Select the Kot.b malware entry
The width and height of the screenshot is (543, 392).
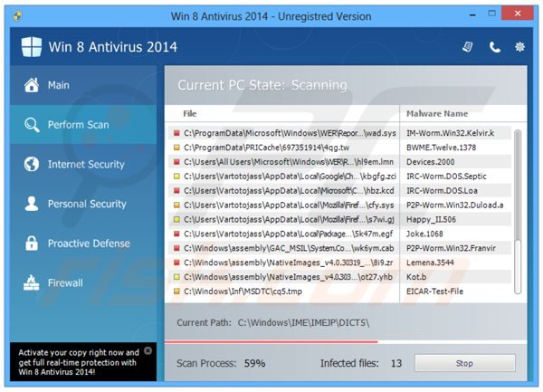pyautogui.click(x=416, y=277)
